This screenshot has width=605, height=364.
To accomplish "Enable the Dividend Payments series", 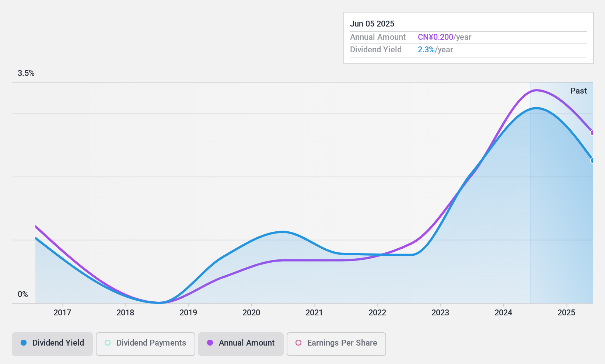I will point(146,344).
